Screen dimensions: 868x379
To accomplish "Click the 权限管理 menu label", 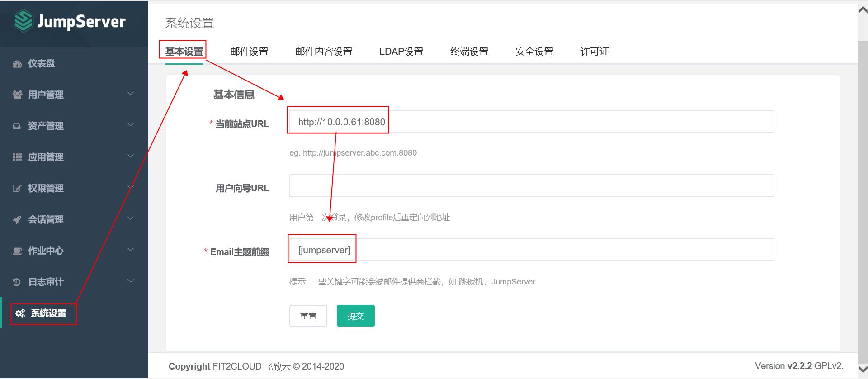I will [x=46, y=188].
